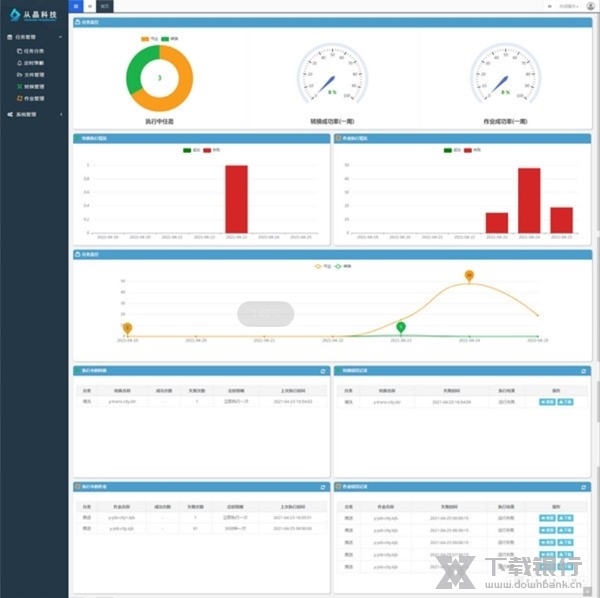Open 文件管理 in the sidebar
The height and width of the screenshot is (598, 600).
point(32,74)
